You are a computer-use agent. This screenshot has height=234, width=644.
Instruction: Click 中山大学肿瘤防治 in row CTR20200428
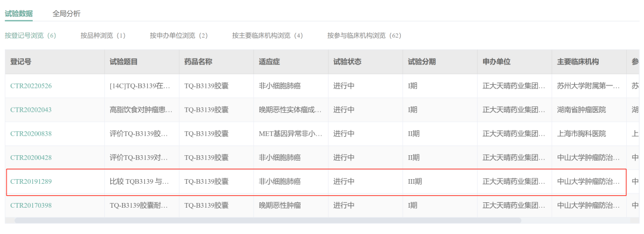click(589, 158)
